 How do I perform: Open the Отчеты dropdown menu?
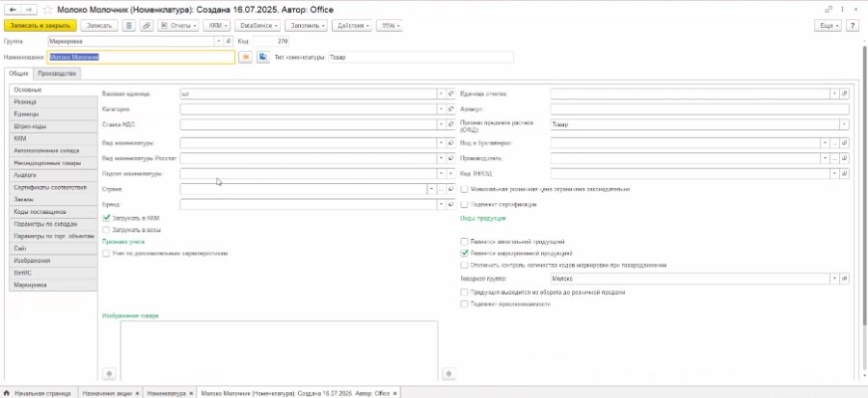click(178, 25)
